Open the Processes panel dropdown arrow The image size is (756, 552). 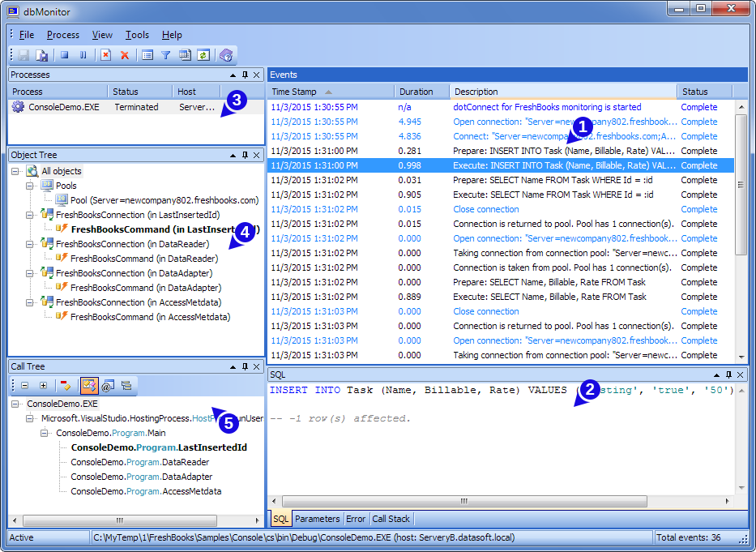pos(233,75)
